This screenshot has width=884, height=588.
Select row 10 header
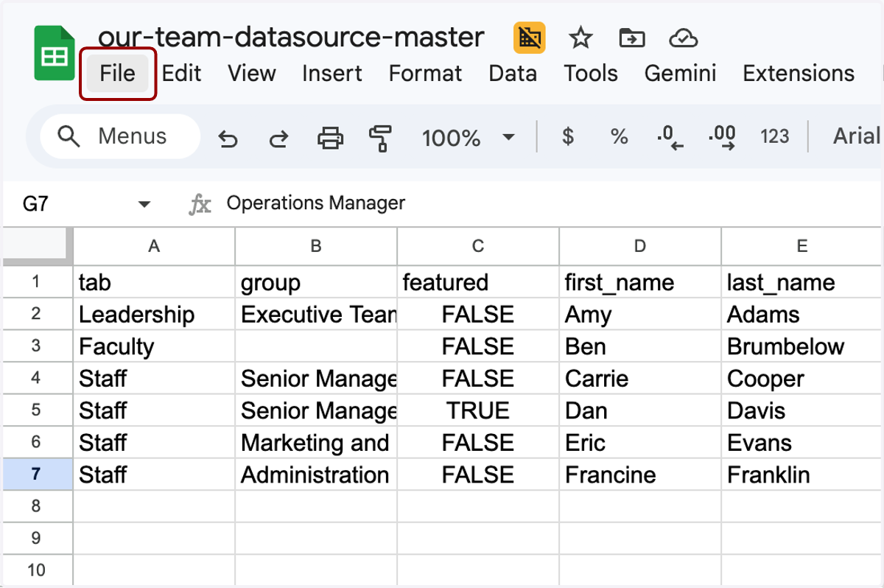tap(37, 570)
